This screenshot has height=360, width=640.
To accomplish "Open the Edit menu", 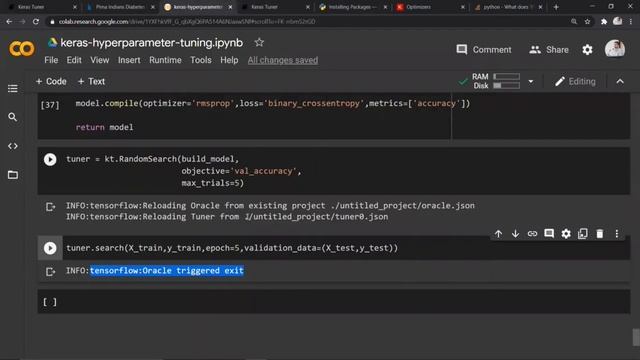I will coord(74,60).
